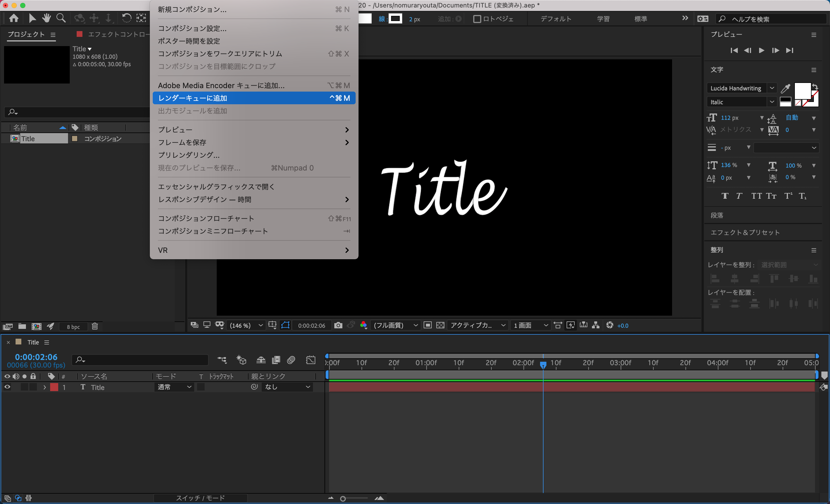Open the Graph Editor
Image resolution: width=830 pixels, height=504 pixels.
311,360
